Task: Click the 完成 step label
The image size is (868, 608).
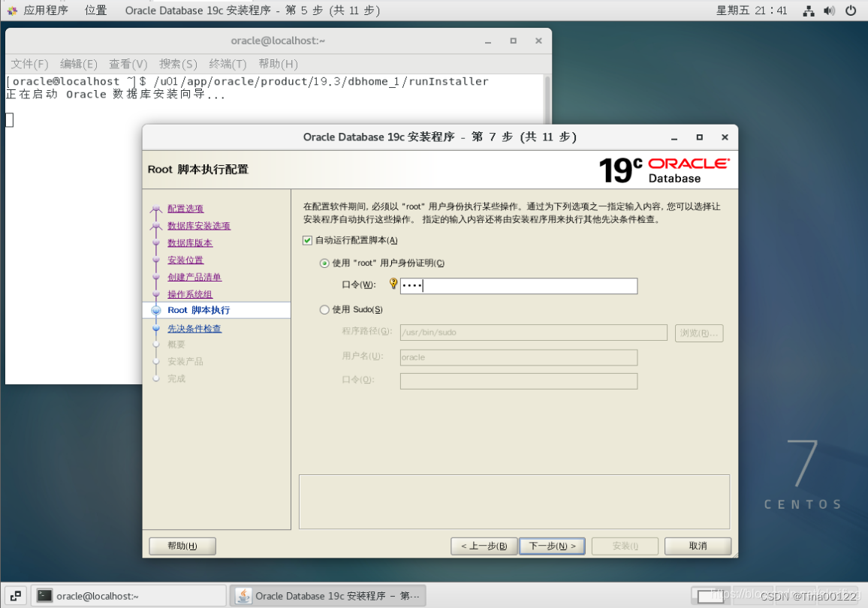Action: (x=176, y=379)
